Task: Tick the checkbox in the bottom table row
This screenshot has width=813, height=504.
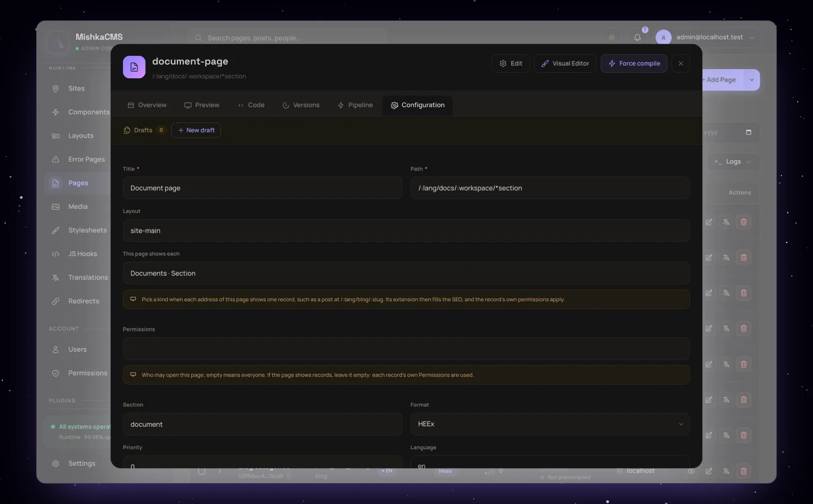Action: (202, 471)
